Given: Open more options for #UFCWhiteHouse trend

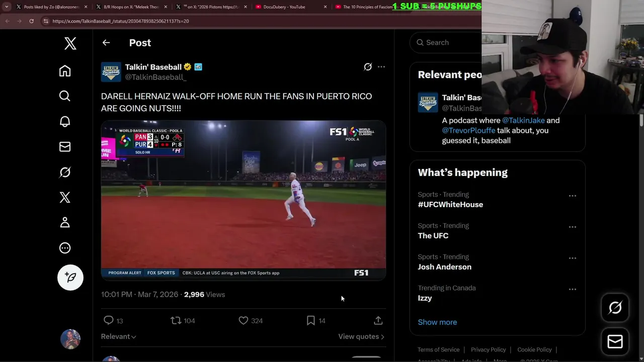Looking at the screenshot, I should click(573, 196).
